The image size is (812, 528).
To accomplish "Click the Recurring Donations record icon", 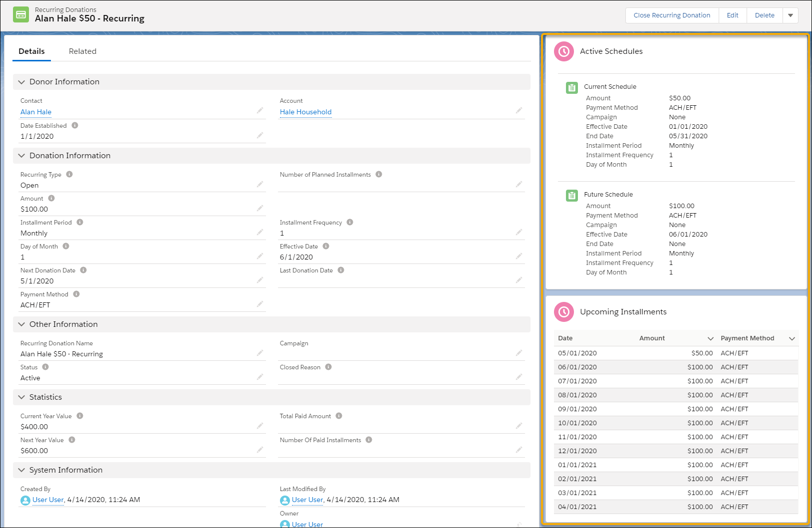I will pyautogui.click(x=21, y=14).
